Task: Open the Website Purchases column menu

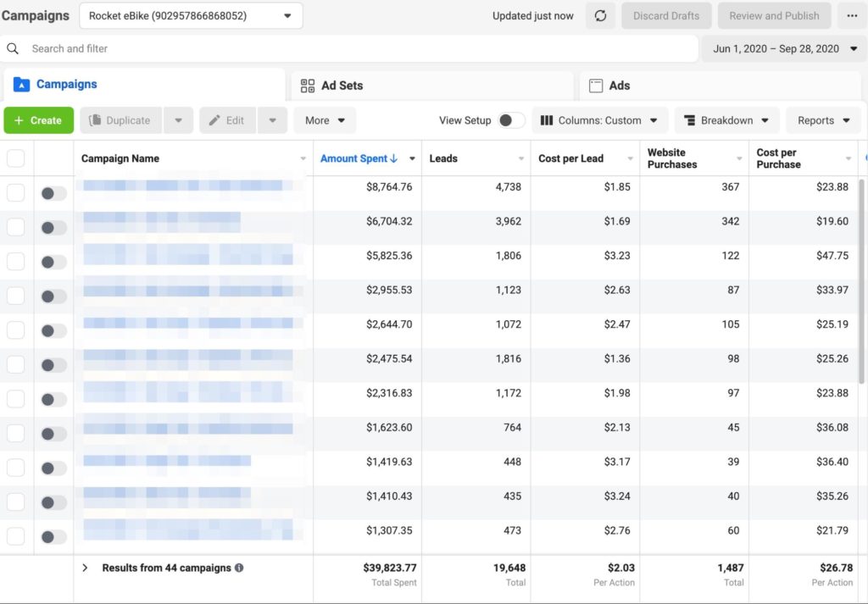Action: [739, 158]
